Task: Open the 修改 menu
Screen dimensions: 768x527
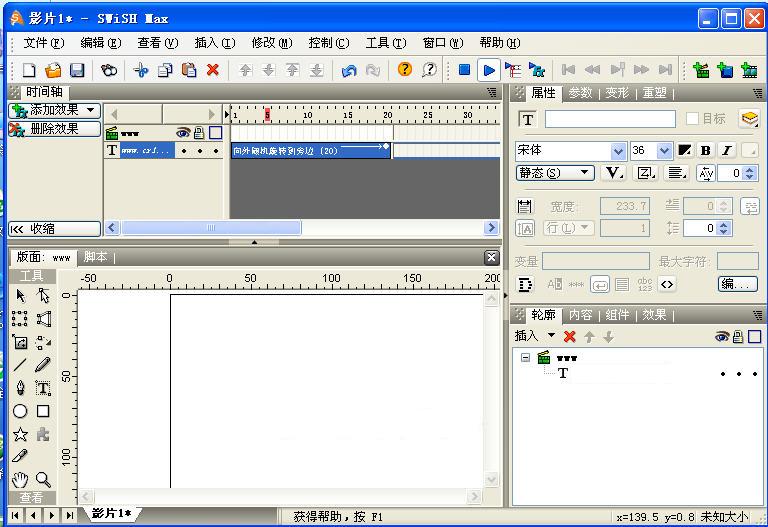Action: pyautogui.click(x=271, y=43)
